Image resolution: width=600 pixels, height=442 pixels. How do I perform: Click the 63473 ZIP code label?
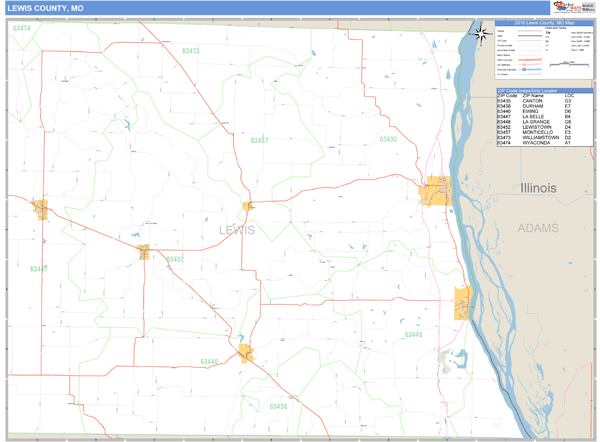(190, 50)
